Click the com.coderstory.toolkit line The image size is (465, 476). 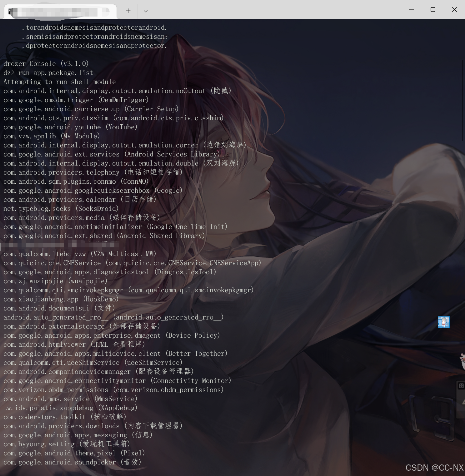pos(65,417)
